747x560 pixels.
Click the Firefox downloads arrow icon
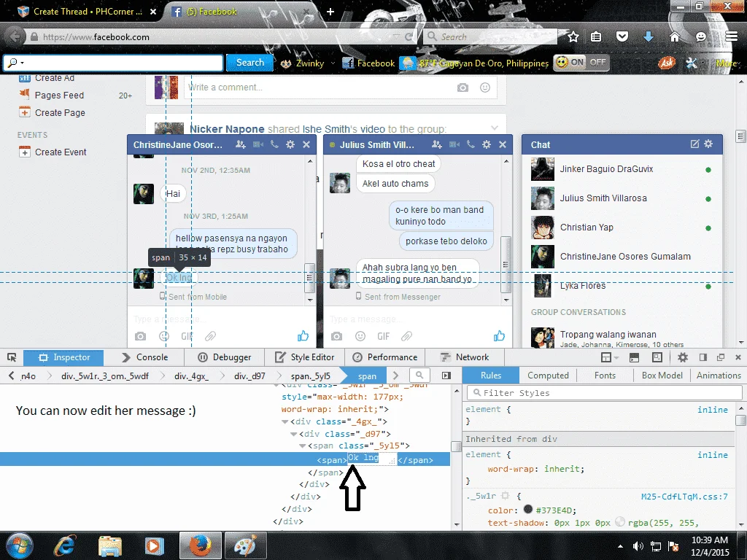pyautogui.click(x=648, y=36)
